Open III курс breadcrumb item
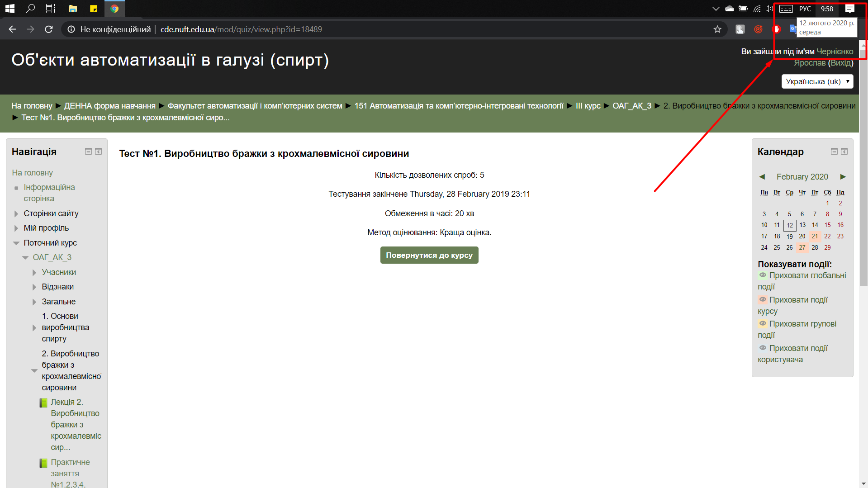The image size is (868, 488). 588,106
